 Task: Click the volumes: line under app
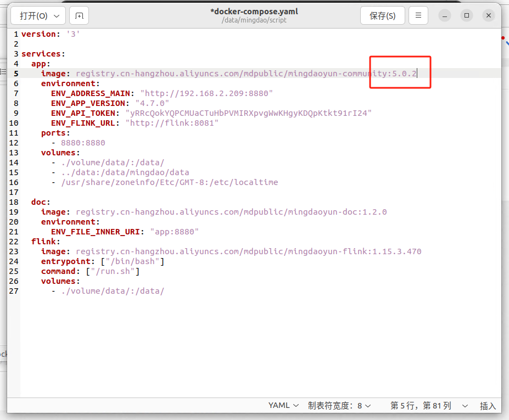click(x=60, y=153)
